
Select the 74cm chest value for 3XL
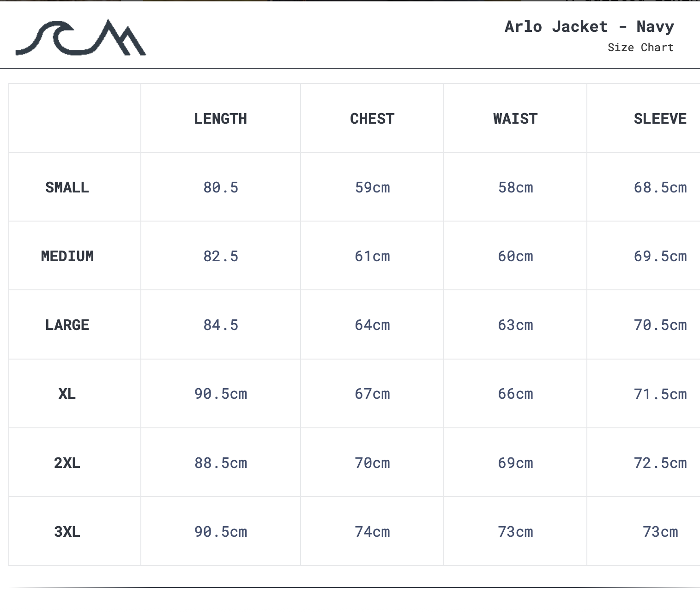[x=372, y=531]
